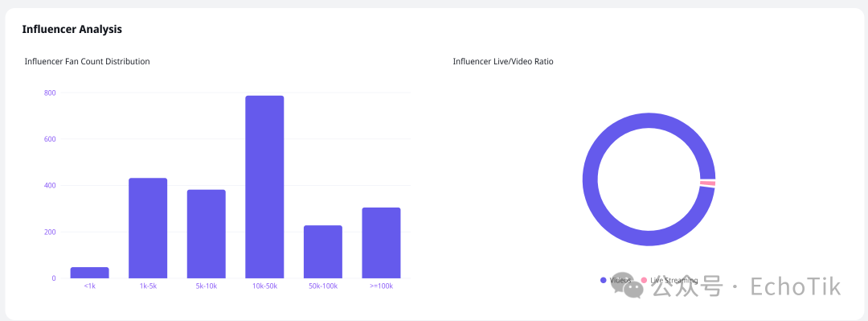Click the 200 y-axis label
This screenshot has height=321, width=868.
(50, 232)
